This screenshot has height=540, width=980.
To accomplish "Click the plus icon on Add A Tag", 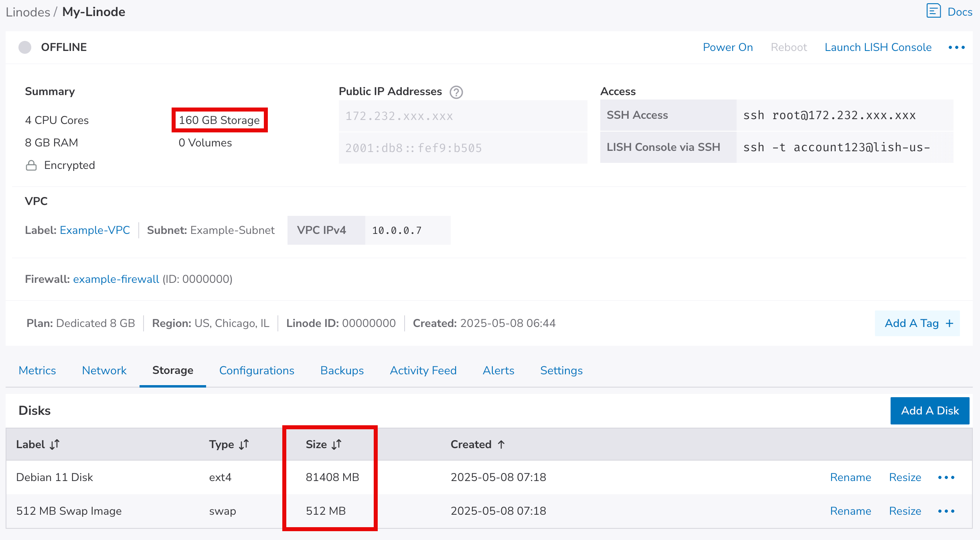I will coord(950,323).
